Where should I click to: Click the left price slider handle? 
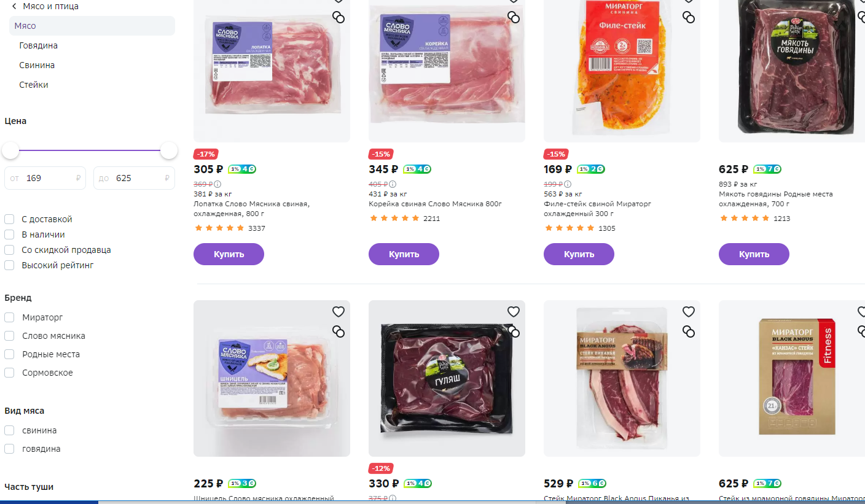point(10,150)
